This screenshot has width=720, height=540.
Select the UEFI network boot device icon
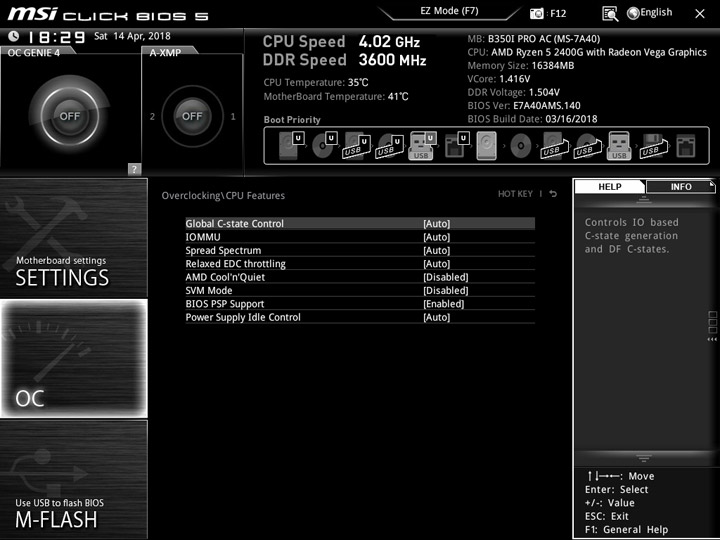(x=457, y=146)
